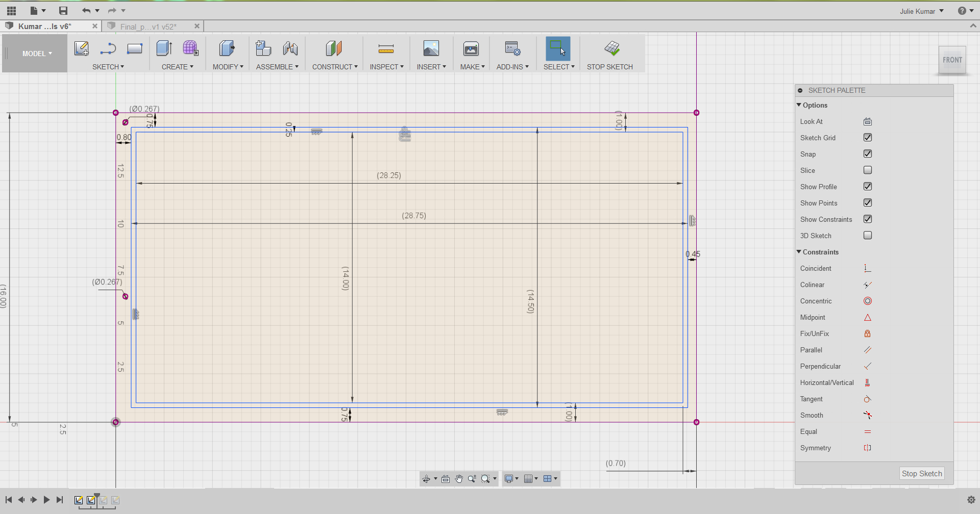
Task: Click the Extrude icon under Create
Action: coord(164,48)
